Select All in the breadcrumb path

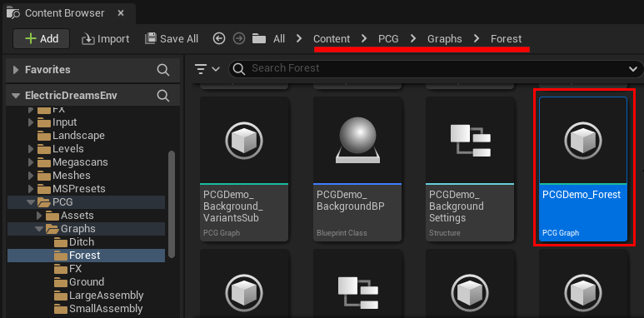tap(279, 39)
